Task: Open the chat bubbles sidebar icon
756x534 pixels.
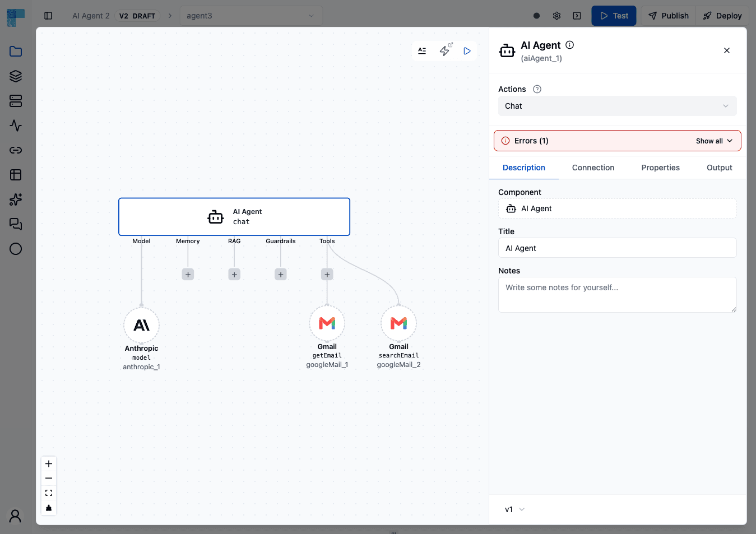Action: (16, 224)
